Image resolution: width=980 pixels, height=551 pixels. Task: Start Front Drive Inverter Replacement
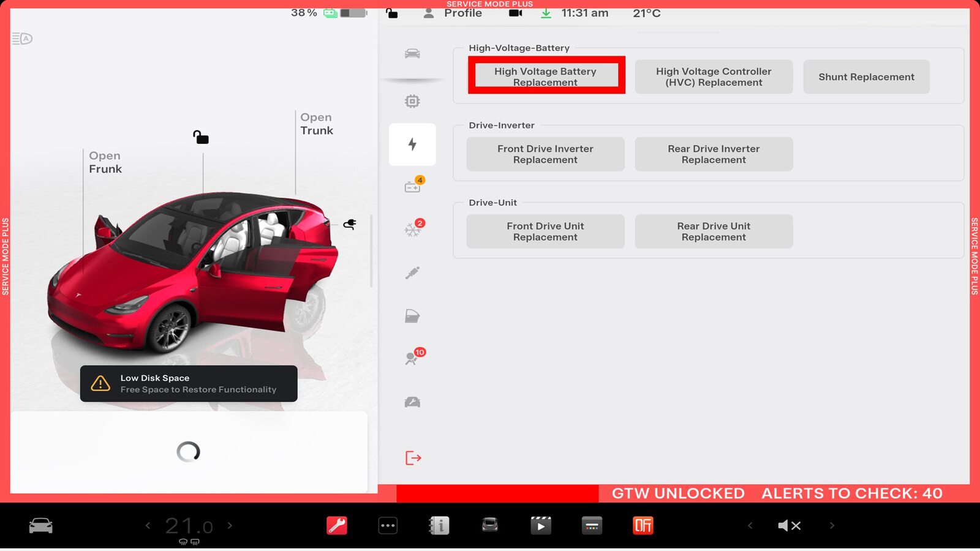click(x=545, y=154)
